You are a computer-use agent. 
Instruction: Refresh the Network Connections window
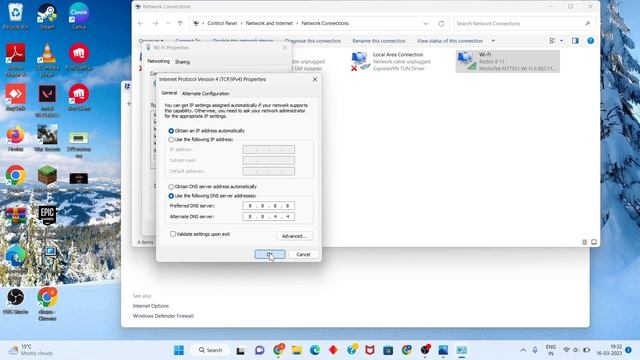[x=441, y=24]
